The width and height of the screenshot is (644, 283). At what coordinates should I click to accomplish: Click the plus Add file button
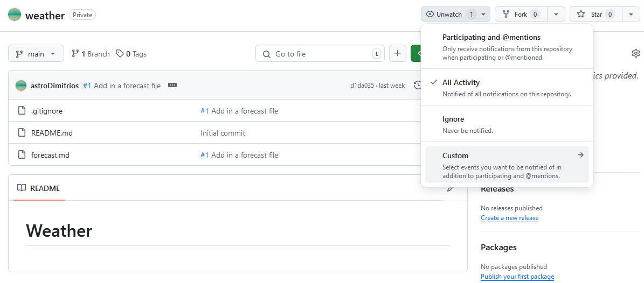397,53
